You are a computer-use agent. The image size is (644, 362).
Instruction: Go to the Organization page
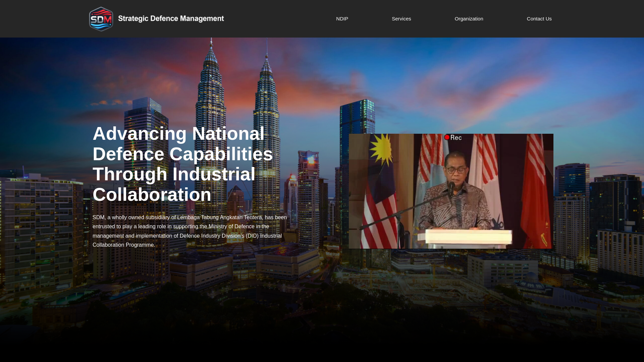(469, 19)
